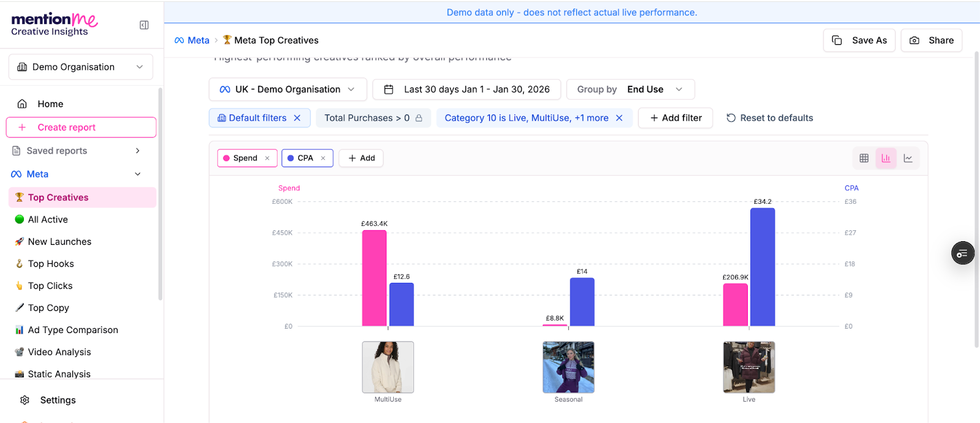Click Create report button
Screen dimensions: 980x423
pos(81,127)
